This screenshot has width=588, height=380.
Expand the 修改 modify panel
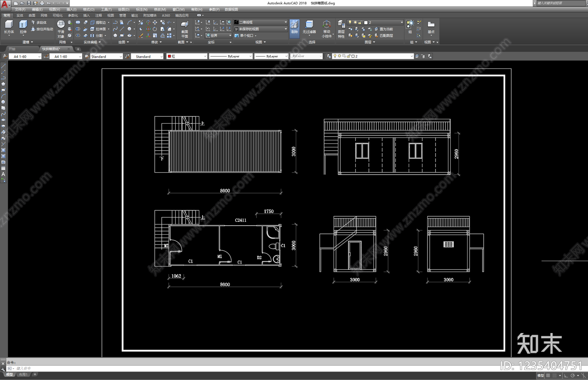click(x=157, y=42)
